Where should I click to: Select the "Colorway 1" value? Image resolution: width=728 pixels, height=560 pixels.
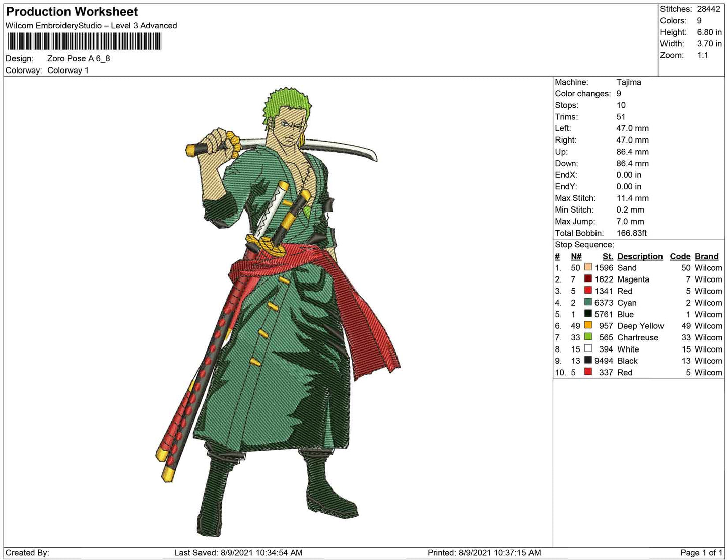tap(68, 71)
